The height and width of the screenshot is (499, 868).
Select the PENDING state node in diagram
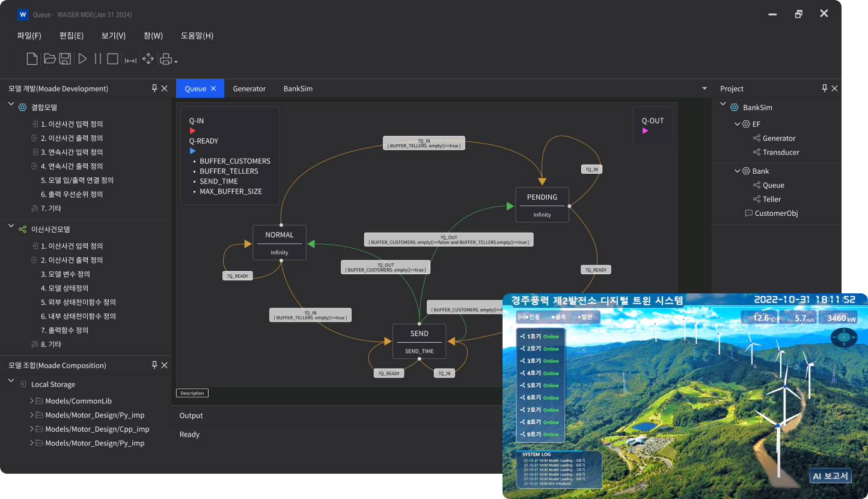(x=542, y=204)
